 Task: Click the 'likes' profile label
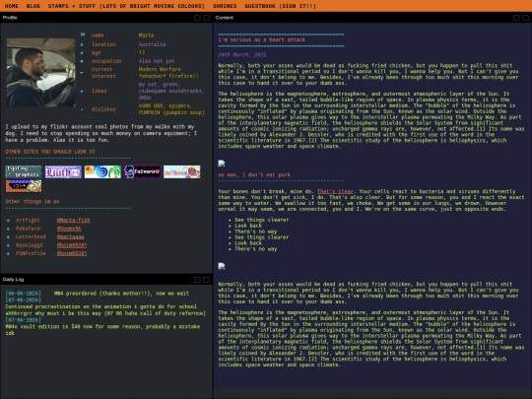tap(100, 91)
